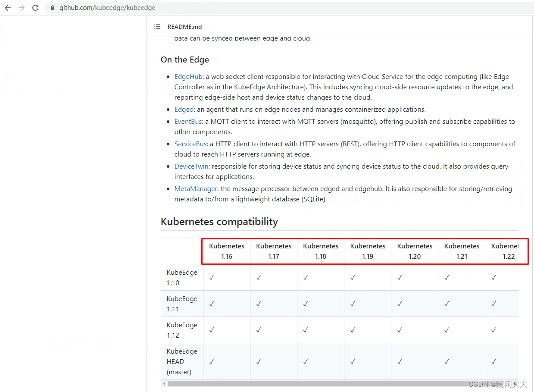Open the Edged link
Image resolution: width=534 pixels, height=392 pixels.
click(184, 110)
